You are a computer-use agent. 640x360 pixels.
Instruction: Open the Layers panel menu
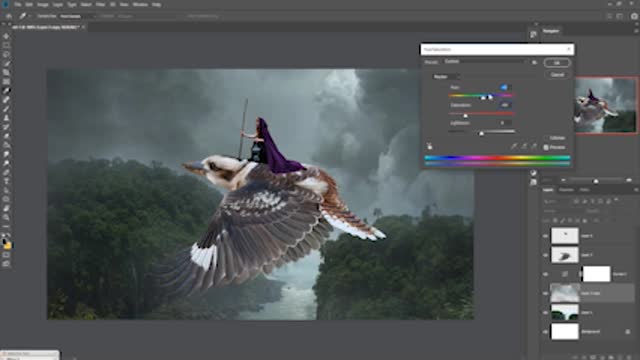[x=636, y=190]
